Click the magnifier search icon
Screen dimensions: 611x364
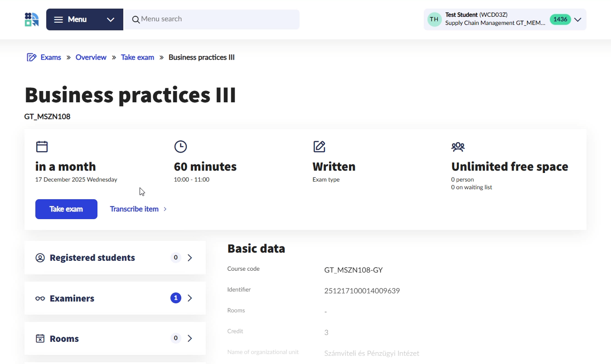point(136,19)
